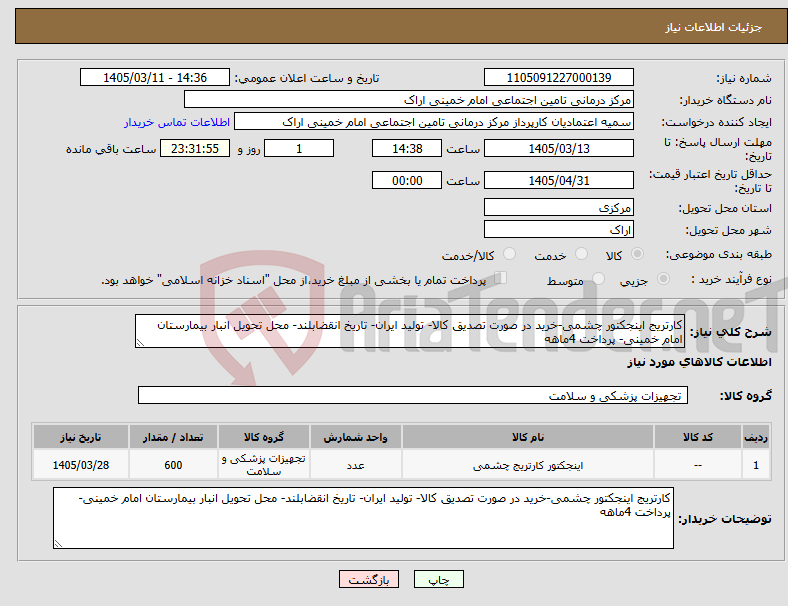This screenshot has width=788, height=606.
Task: Click the validity time field 00:00
Action: point(407,180)
